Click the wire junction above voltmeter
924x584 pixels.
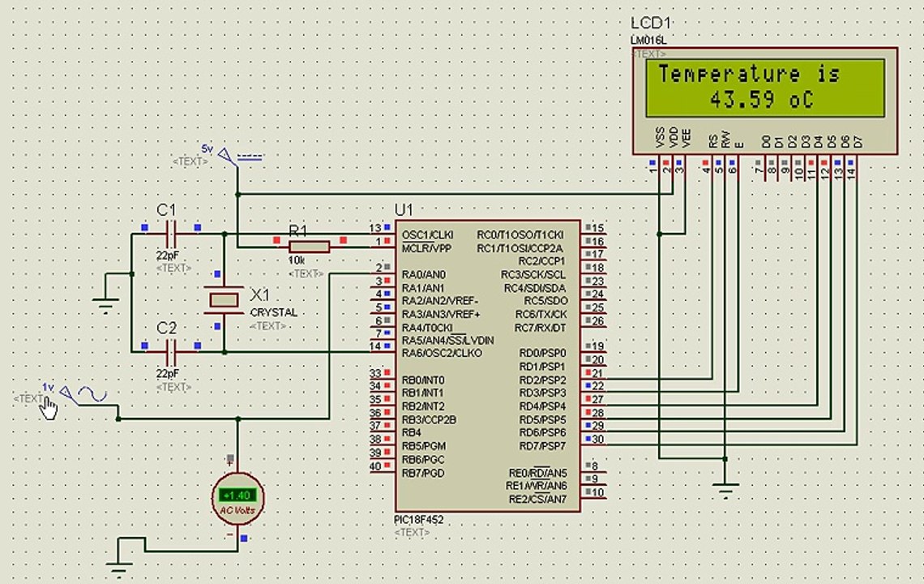coord(238,419)
